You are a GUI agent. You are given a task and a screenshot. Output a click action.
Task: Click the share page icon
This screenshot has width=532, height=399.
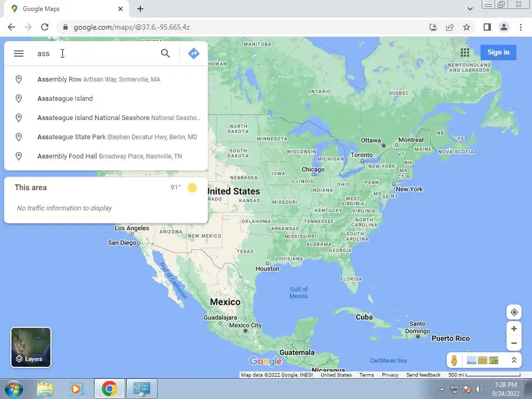coord(450,27)
